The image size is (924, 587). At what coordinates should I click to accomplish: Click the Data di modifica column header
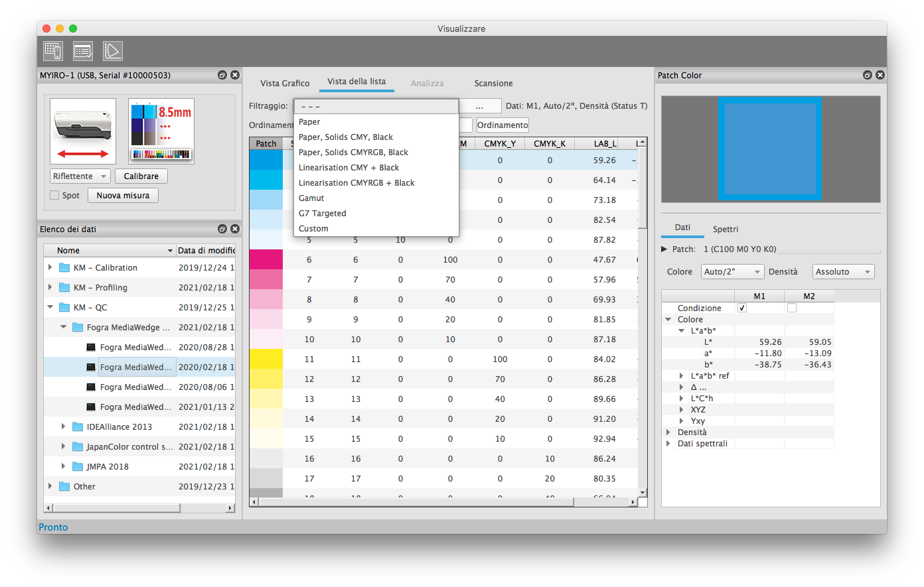click(206, 251)
